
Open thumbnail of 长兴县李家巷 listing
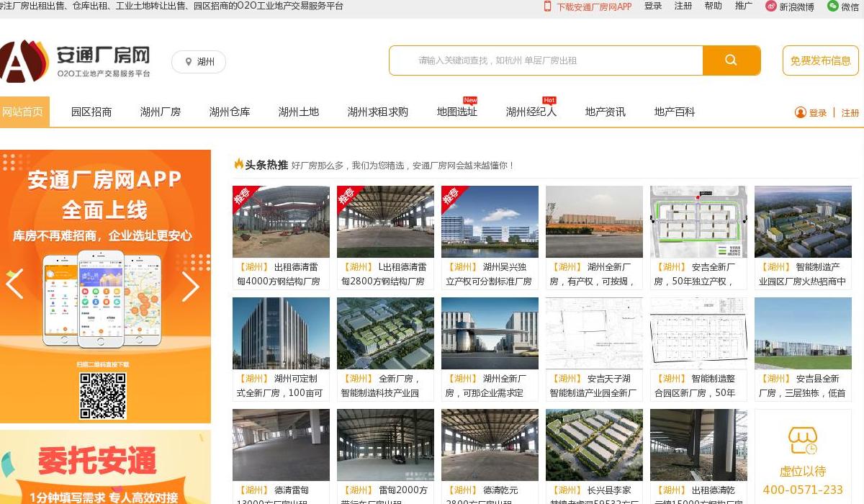[594, 445]
